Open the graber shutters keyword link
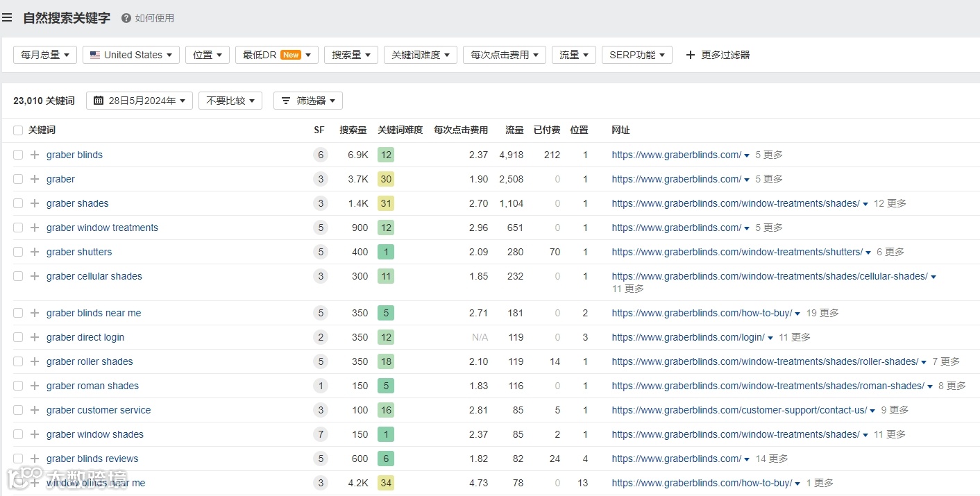Image resolution: width=980 pixels, height=496 pixels. [79, 252]
